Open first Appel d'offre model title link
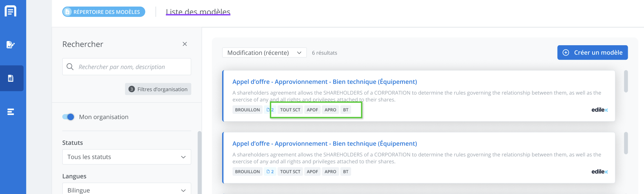 (x=324, y=82)
